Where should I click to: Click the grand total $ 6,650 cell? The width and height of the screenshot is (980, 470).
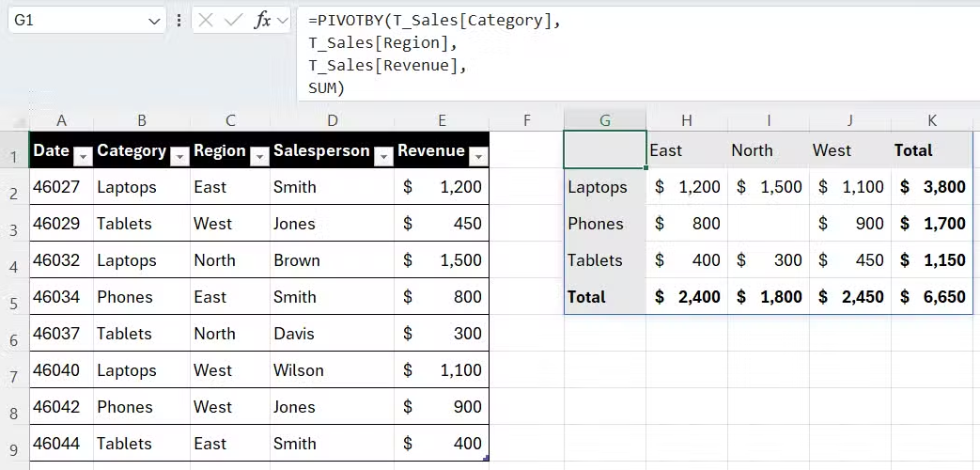click(932, 297)
